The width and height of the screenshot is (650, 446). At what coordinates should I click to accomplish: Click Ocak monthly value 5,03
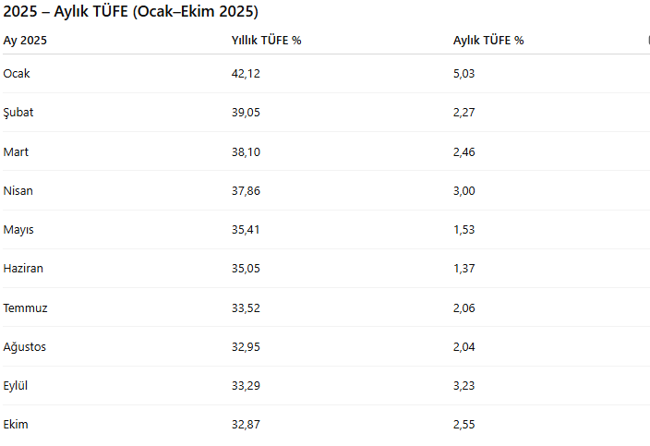coord(466,74)
